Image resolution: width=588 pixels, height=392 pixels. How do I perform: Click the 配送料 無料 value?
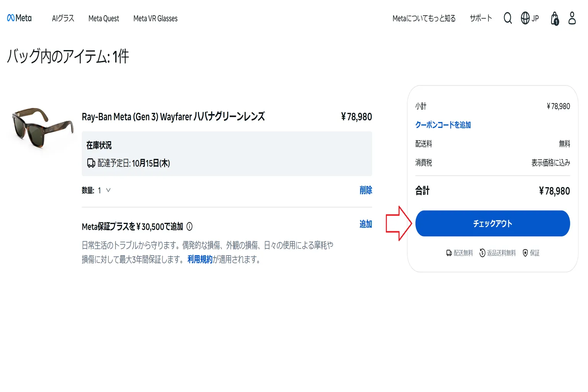coord(564,144)
